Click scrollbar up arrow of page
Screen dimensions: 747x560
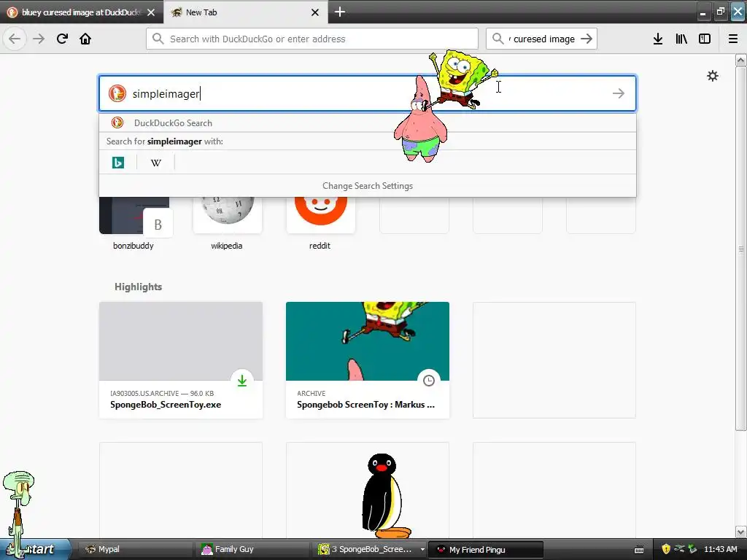pos(741,61)
